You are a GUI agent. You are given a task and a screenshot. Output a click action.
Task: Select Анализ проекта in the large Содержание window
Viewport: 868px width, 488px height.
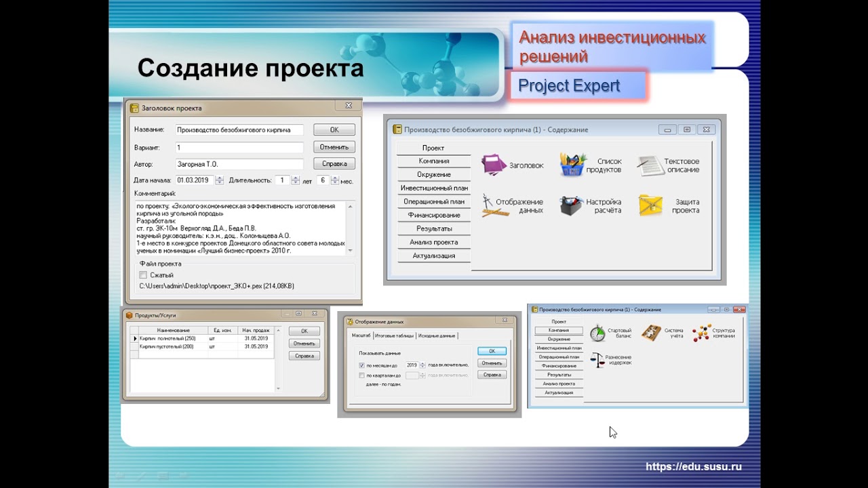click(x=433, y=242)
